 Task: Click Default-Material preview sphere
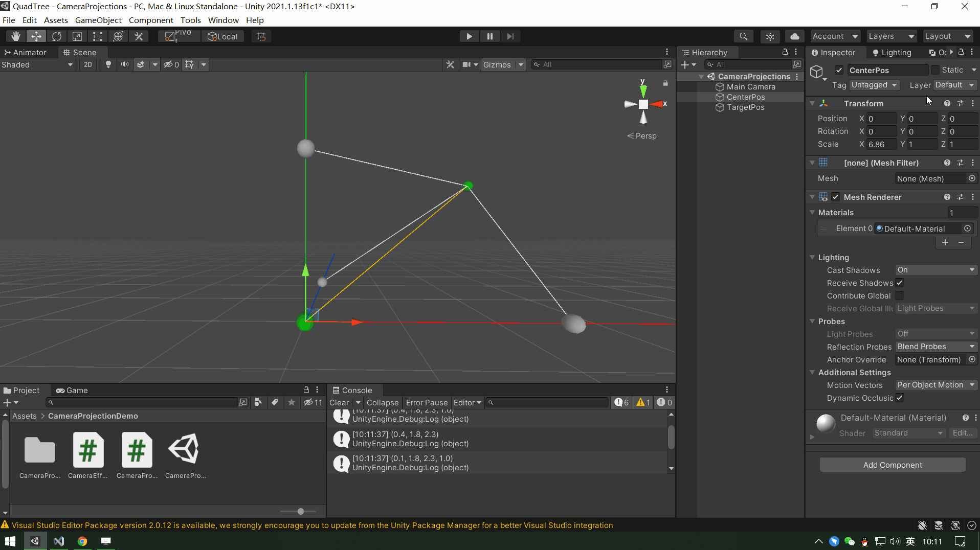pyautogui.click(x=826, y=423)
